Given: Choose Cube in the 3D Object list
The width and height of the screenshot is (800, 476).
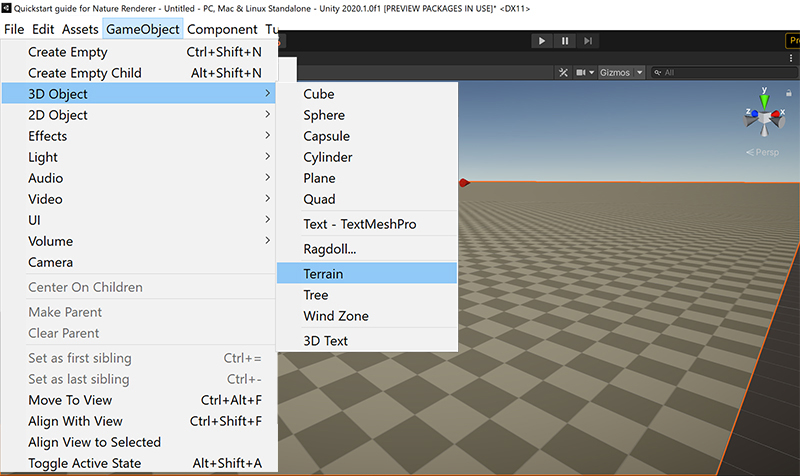Looking at the screenshot, I should [319, 94].
